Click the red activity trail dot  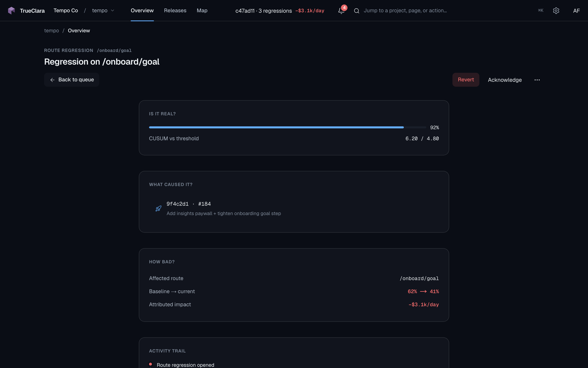tap(150, 364)
